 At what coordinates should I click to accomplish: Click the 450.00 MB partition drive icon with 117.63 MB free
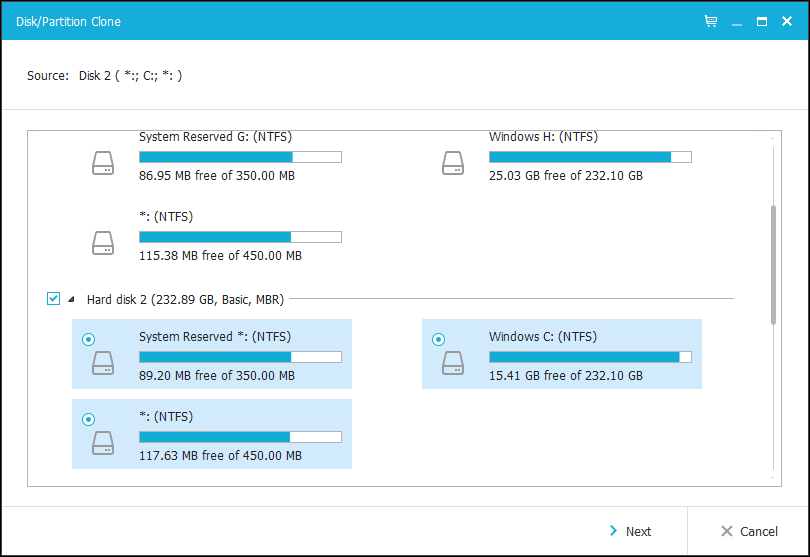[103, 443]
